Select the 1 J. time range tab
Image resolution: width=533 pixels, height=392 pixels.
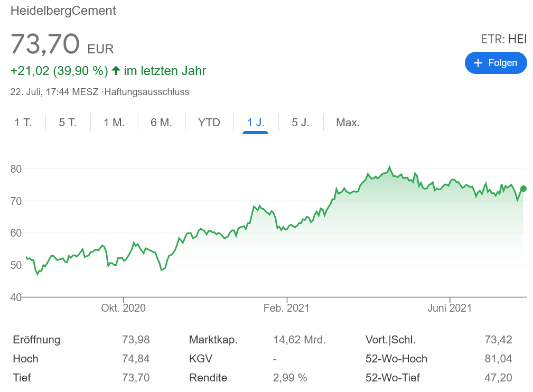click(x=256, y=123)
